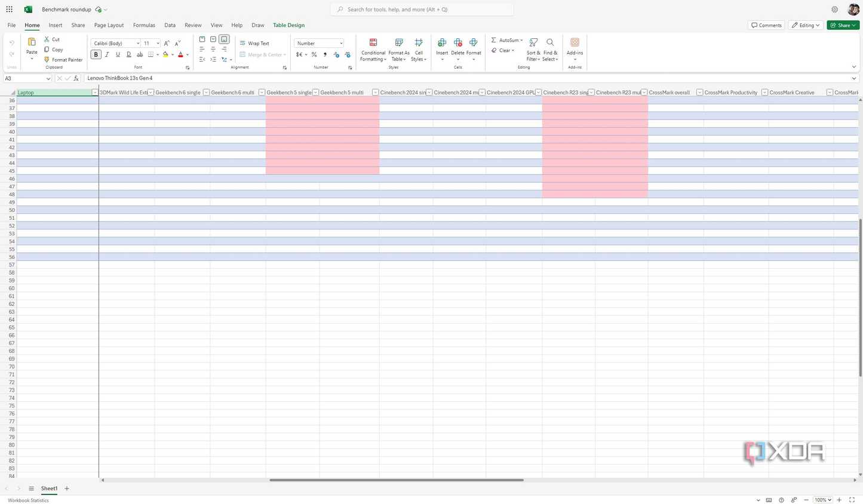The height and width of the screenshot is (504, 863).
Task: Toggle bold formatting
Action: click(x=96, y=54)
